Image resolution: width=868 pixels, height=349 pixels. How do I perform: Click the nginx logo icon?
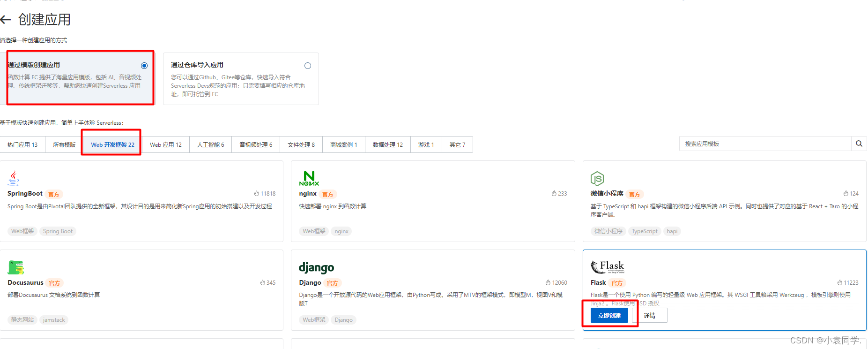pyautogui.click(x=309, y=178)
